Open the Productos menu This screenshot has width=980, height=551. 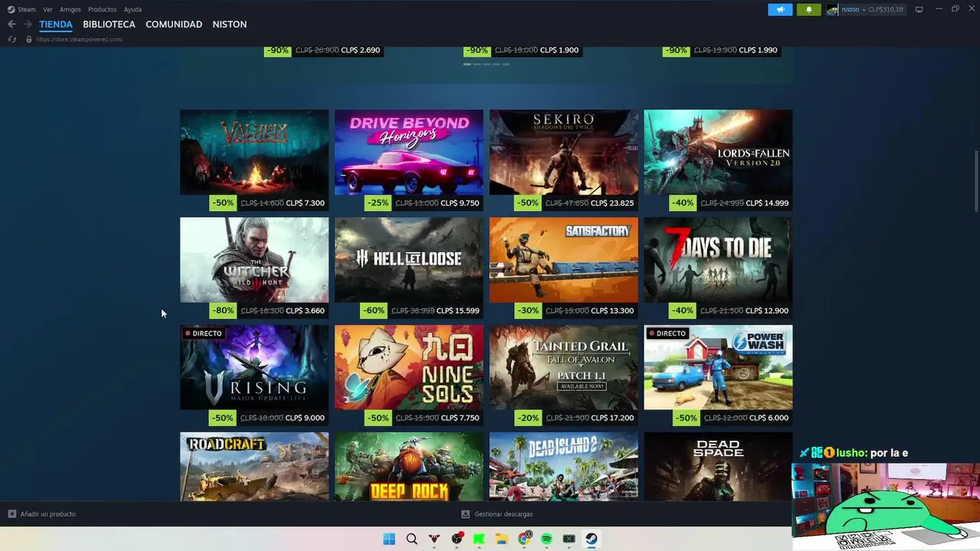[102, 9]
